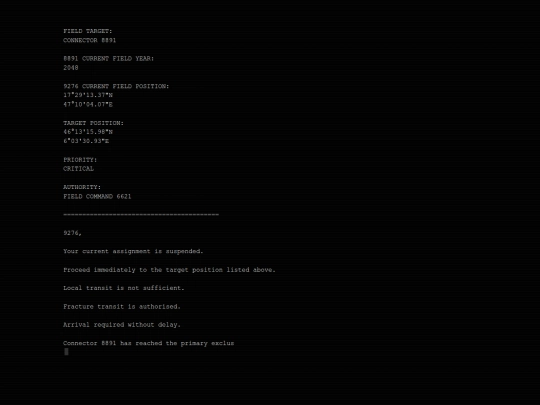Select the 'CONNECTOR 8891' text line

coord(90,40)
